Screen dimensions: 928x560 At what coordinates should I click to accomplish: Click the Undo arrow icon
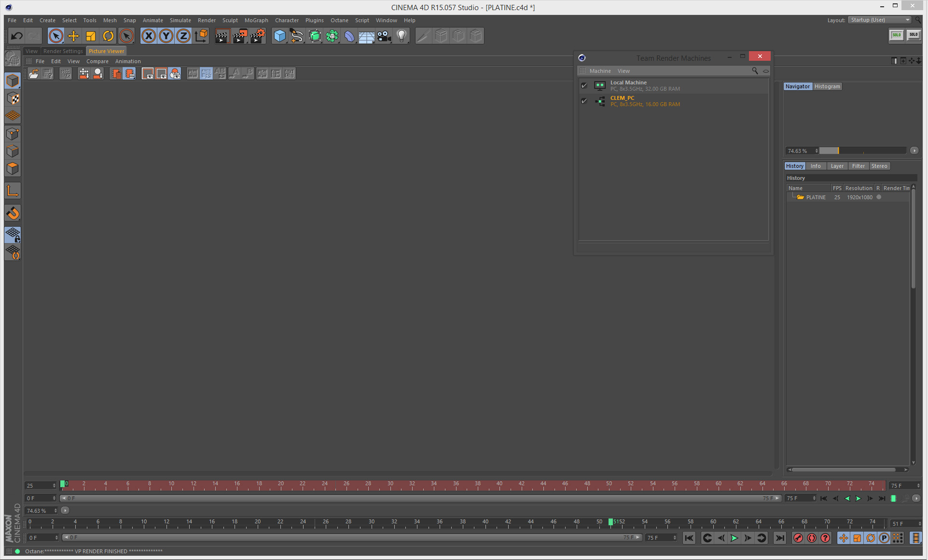point(17,36)
